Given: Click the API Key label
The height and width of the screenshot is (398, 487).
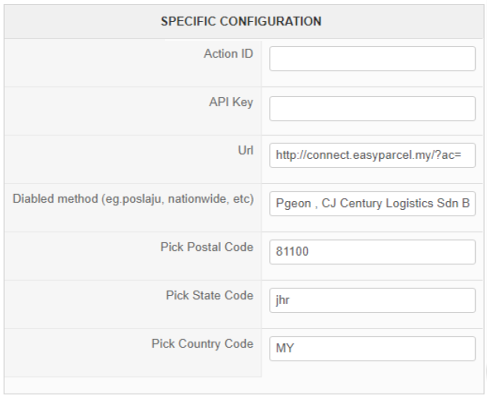Looking at the screenshot, I should click(x=231, y=102).
